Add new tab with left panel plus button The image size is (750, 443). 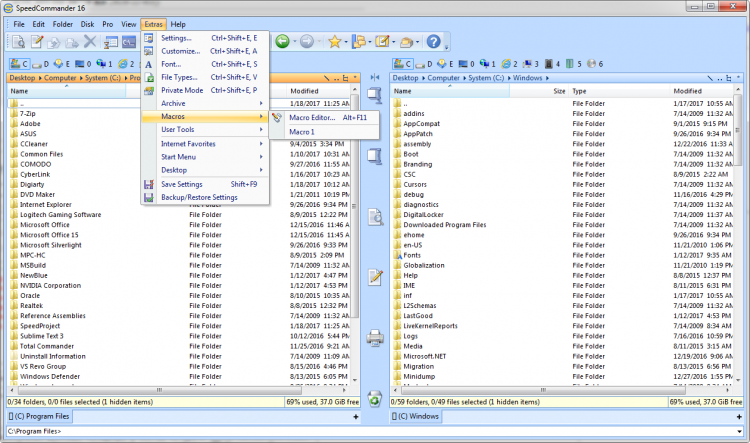tap(356, 417)
